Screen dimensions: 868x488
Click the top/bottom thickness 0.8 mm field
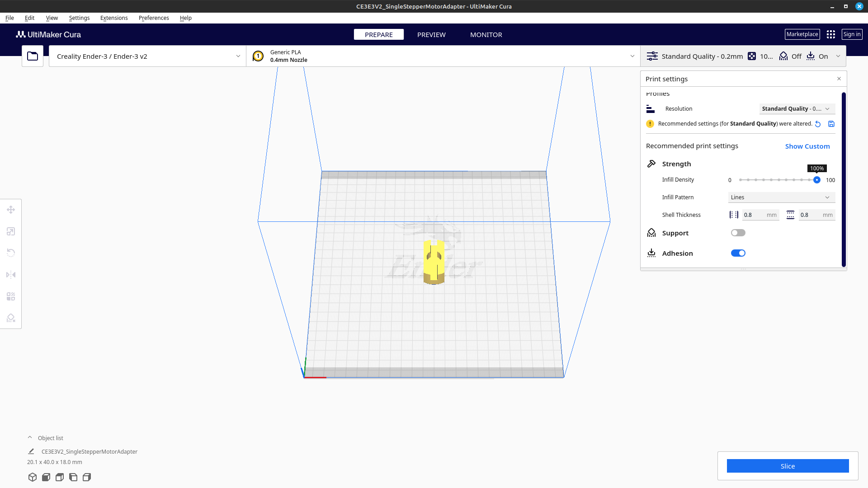pos(816,215)
